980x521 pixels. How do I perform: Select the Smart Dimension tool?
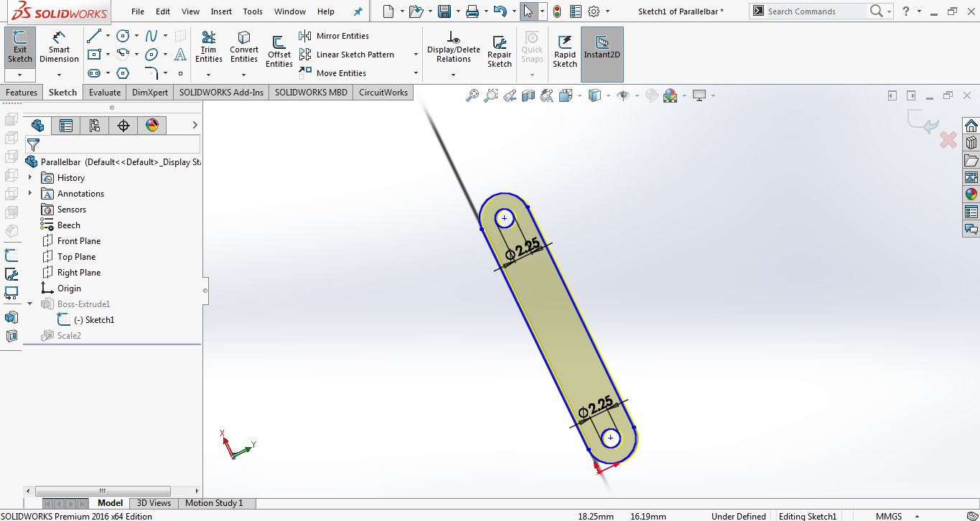(x=59, y=47)
